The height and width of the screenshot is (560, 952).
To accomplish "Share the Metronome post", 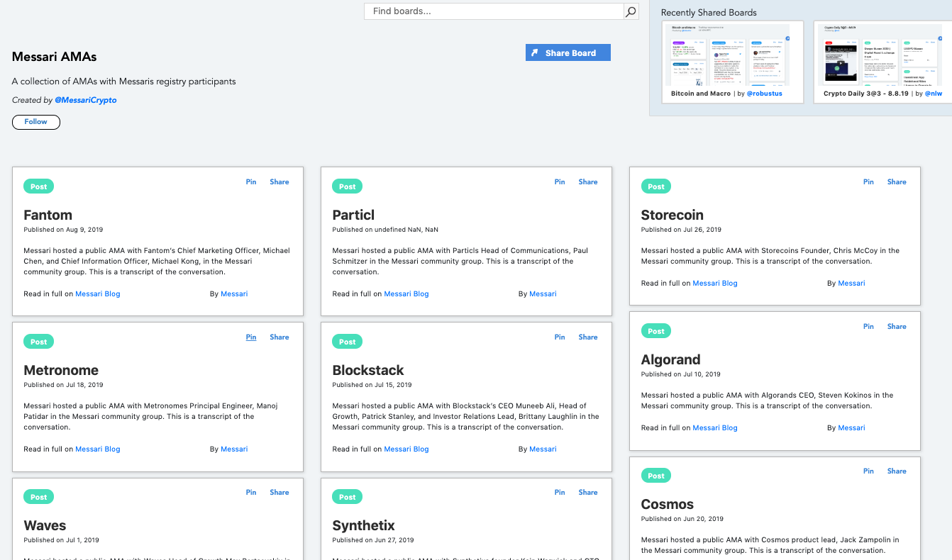I will coord(279,337).
